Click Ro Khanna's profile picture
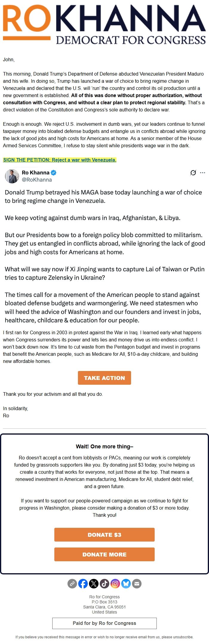 pos(12,176)
